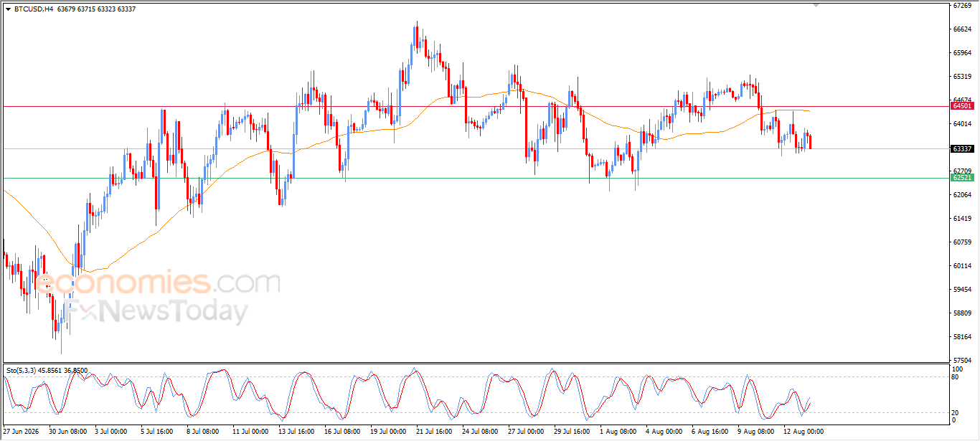Click the 66624 price scale value
980x441 pixels.
pyautogui.click(x=961, y=29)
